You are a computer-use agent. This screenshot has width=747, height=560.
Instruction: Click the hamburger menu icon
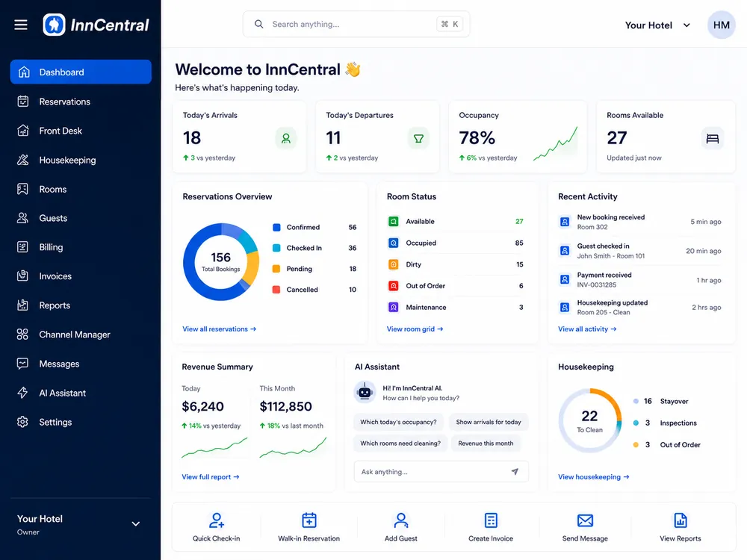click(x=20, y=25)
